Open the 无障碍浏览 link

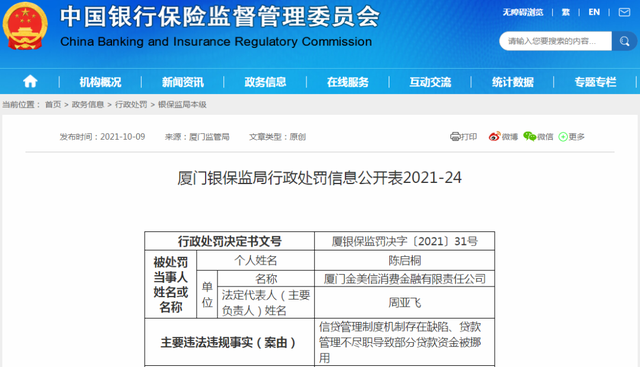coord(523,12)
